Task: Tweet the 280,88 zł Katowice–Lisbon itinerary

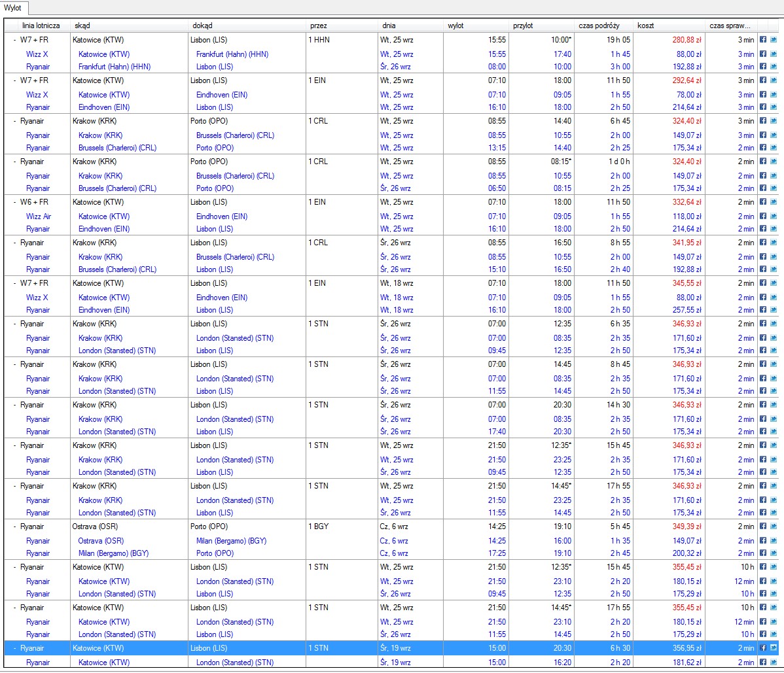Action: pos(774,39)
